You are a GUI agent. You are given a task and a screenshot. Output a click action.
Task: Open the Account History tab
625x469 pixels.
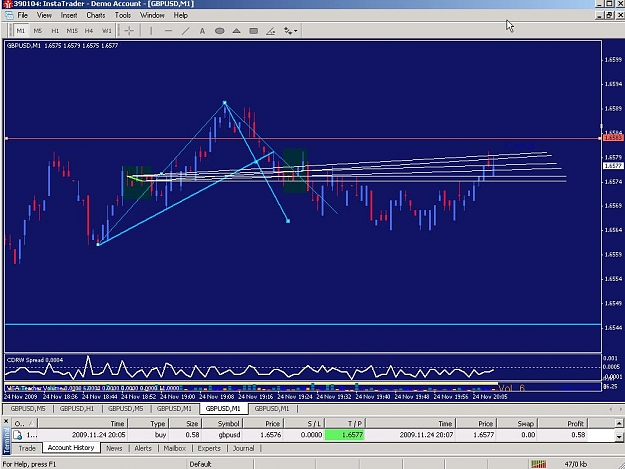[x=71, y=448]
